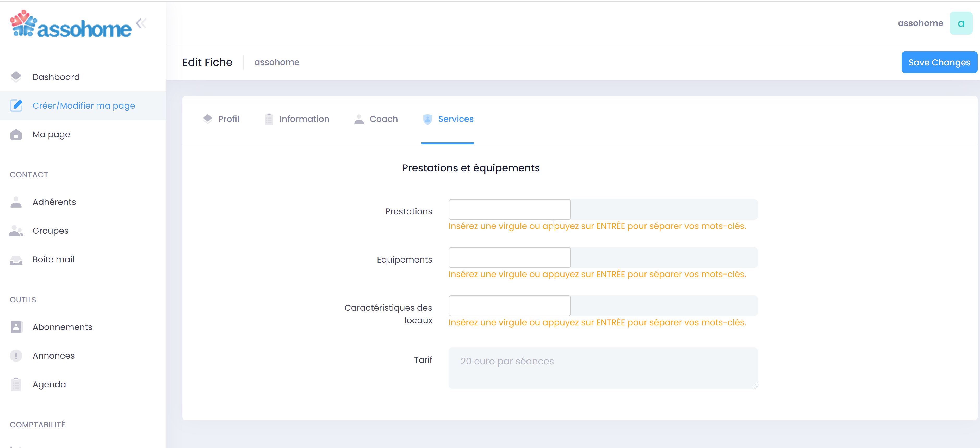This screenshot has height=448, width=980.
Task: Click the Caractéristiques des locaux input
Action: [x=509, y=305]
